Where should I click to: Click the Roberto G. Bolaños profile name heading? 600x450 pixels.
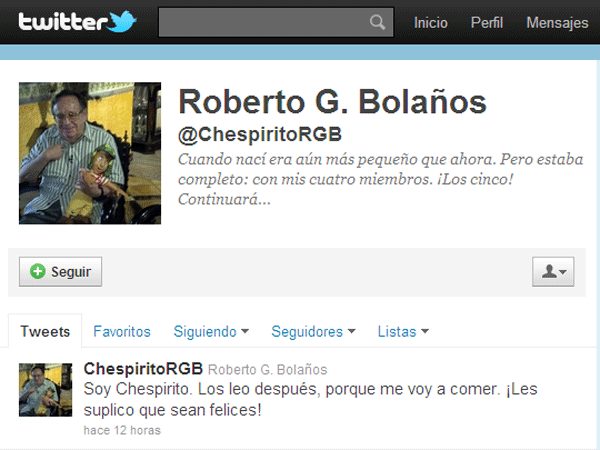coord(332,102)
